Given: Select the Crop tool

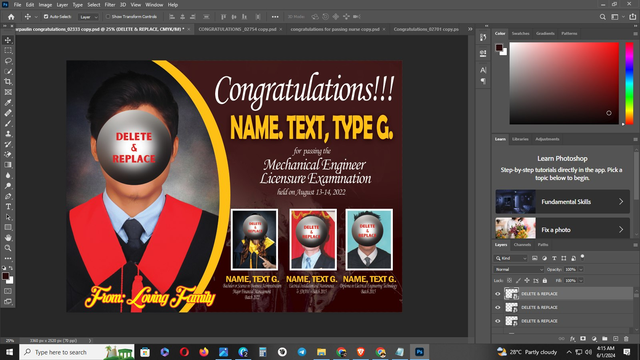Looking at the screenshot, I should click(8, 82).
